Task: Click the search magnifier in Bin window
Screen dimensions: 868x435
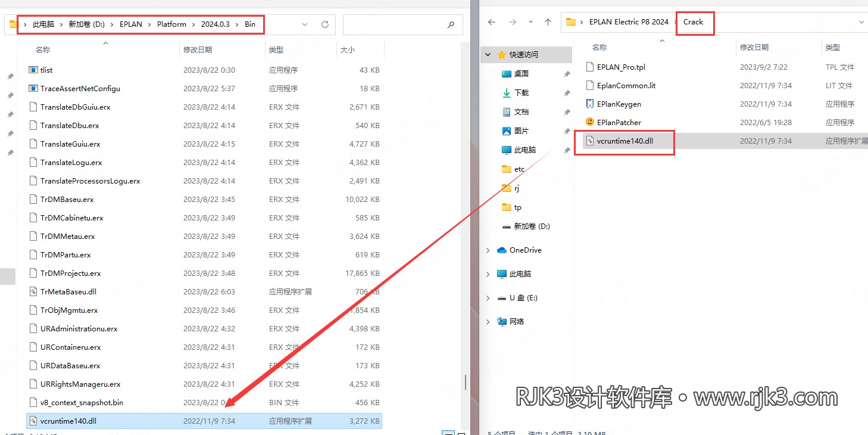Action: (451, 24)
